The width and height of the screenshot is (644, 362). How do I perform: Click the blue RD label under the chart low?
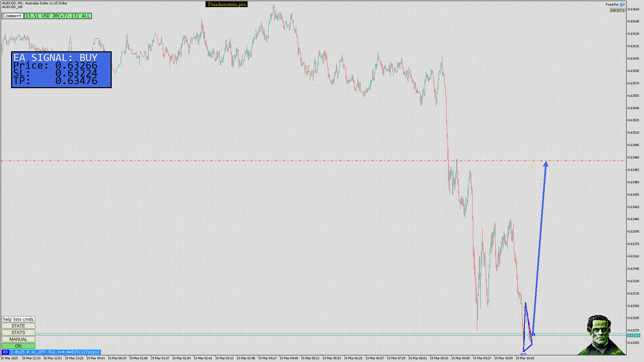pos(523,354)
